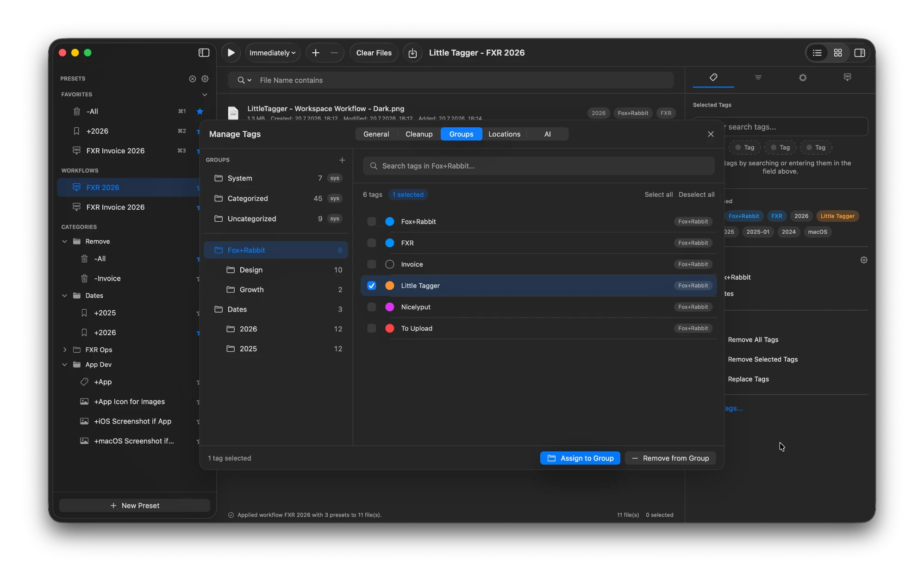Check the Fox+Rabbit tag checkbox
The width and height of the screenshot is (924, 581).
[x=371, y=222]
